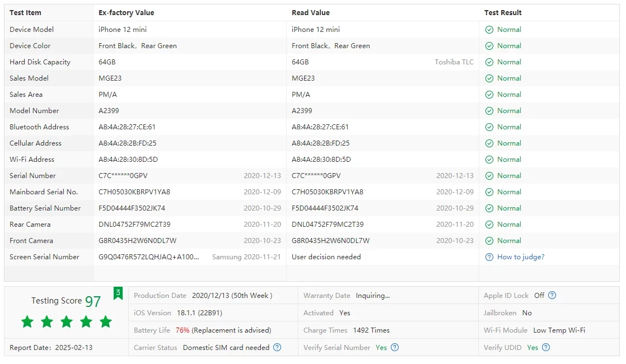Click check icon in Serial Number row

(x=489, y=176)
